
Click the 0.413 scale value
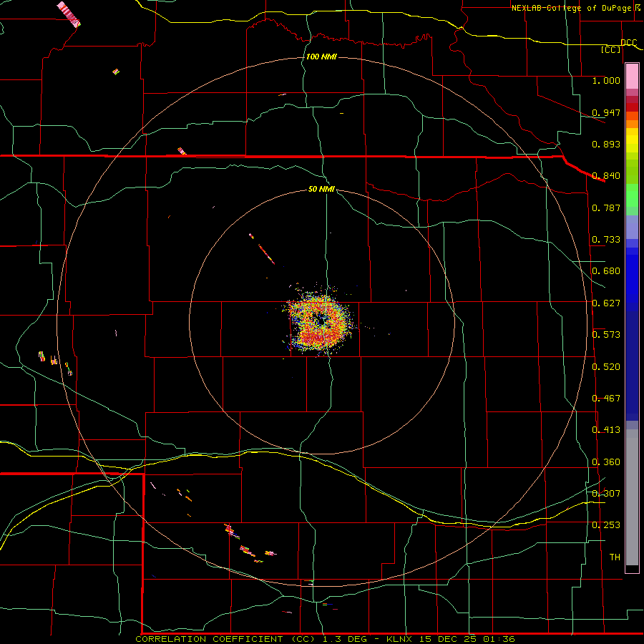coord(606,430)
